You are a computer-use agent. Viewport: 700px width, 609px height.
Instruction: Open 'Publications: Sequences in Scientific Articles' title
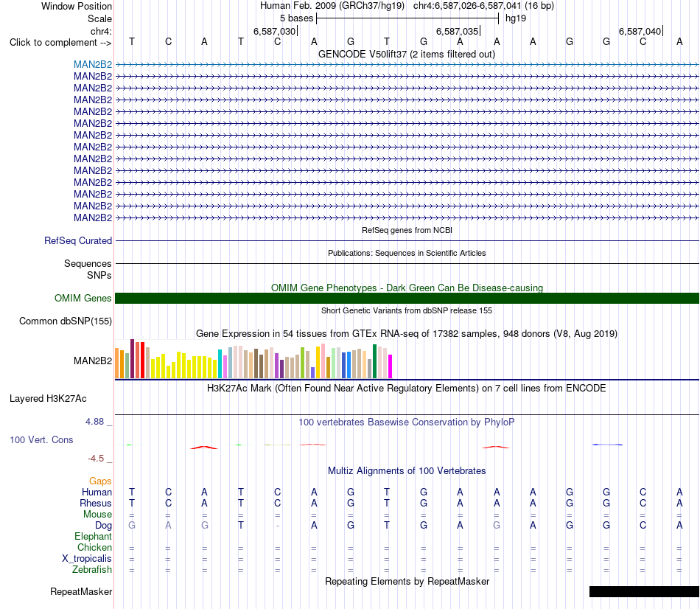coord(407,253)
